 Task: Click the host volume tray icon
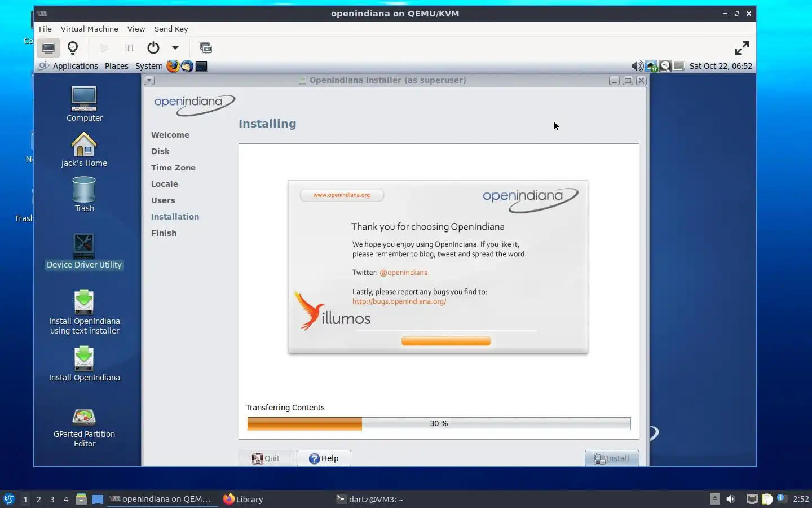(x=731, y=499)
